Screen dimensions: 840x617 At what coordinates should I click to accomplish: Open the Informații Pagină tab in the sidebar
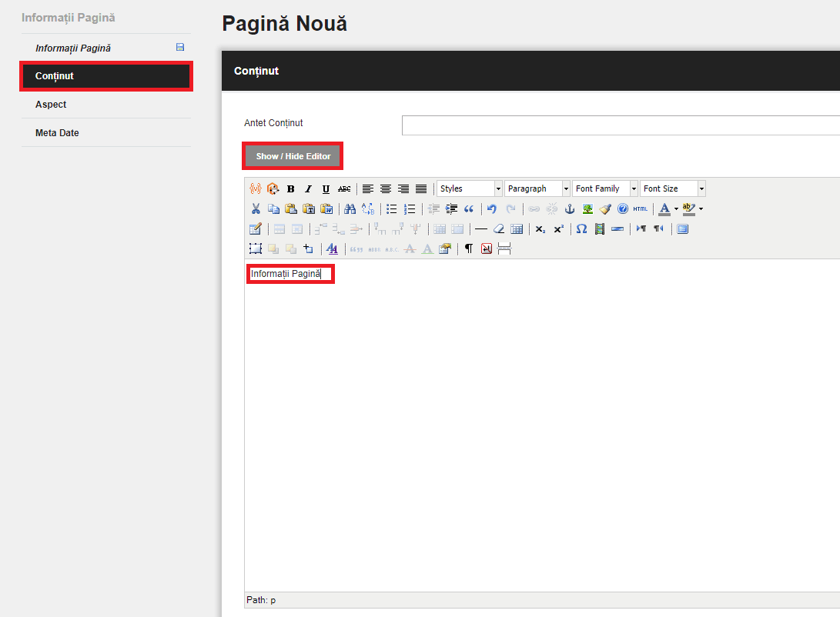[106, 48]
